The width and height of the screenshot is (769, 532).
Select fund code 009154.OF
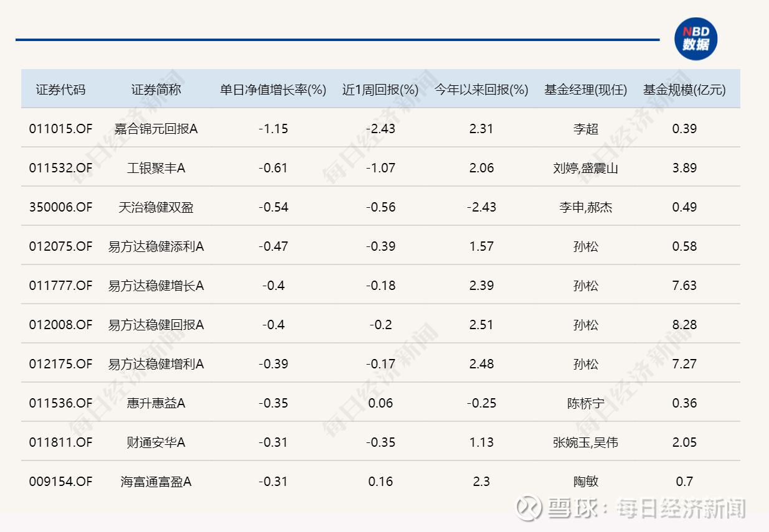[60, 482]
